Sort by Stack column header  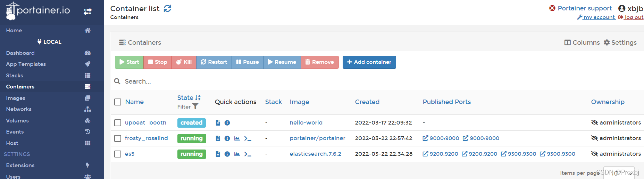[274, 102]
